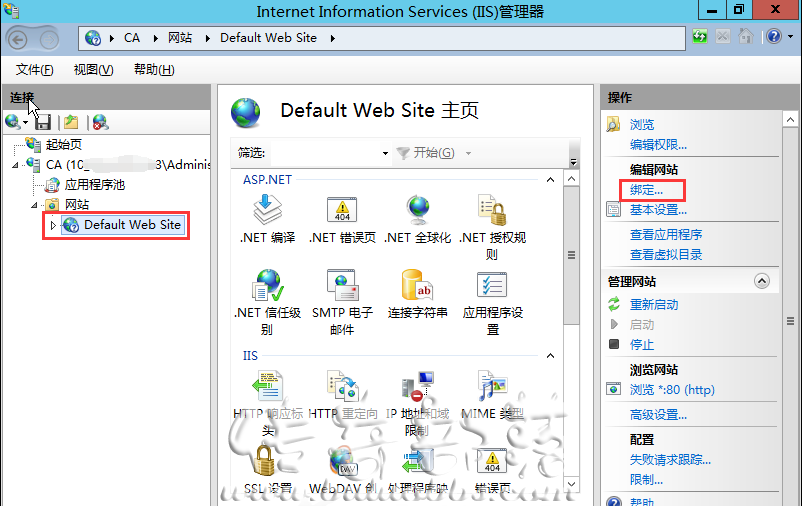Screen dimensions: 802x506
Task: Click the 浏览 action link
Action: (642, 124)
